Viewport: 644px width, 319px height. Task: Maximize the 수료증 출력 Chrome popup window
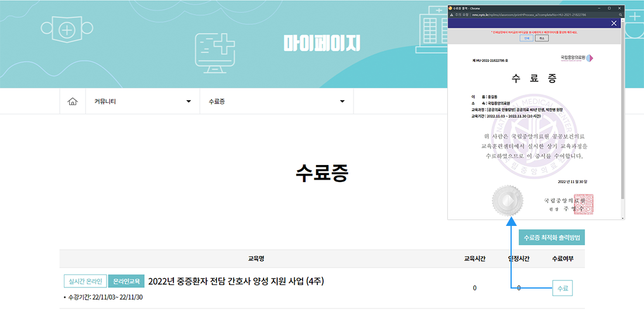pyautogui.click(x=609, y=8)
